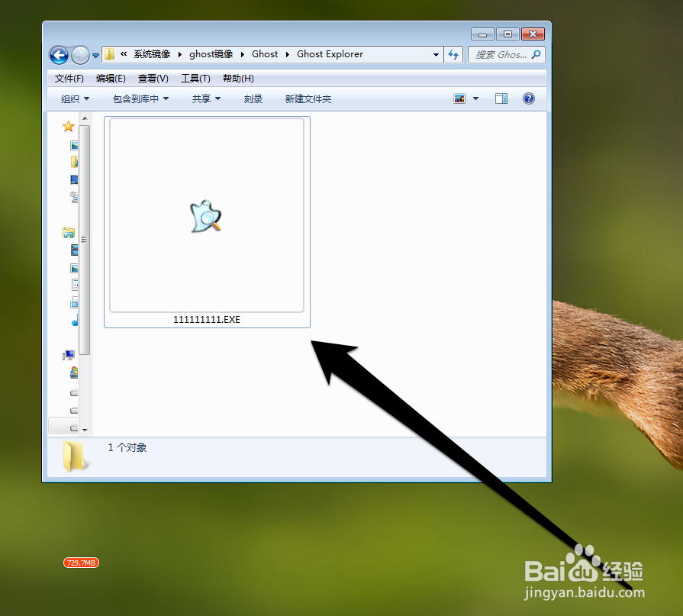Open help with the question mark icon
This screenshot has height=616, width=683.
529,99
